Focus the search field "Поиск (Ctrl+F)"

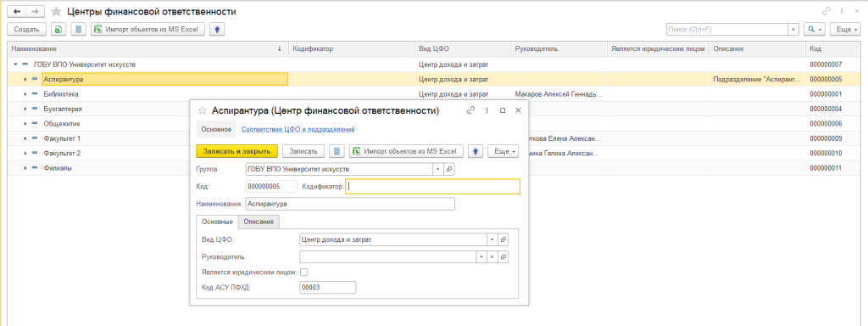click(727, 30)
